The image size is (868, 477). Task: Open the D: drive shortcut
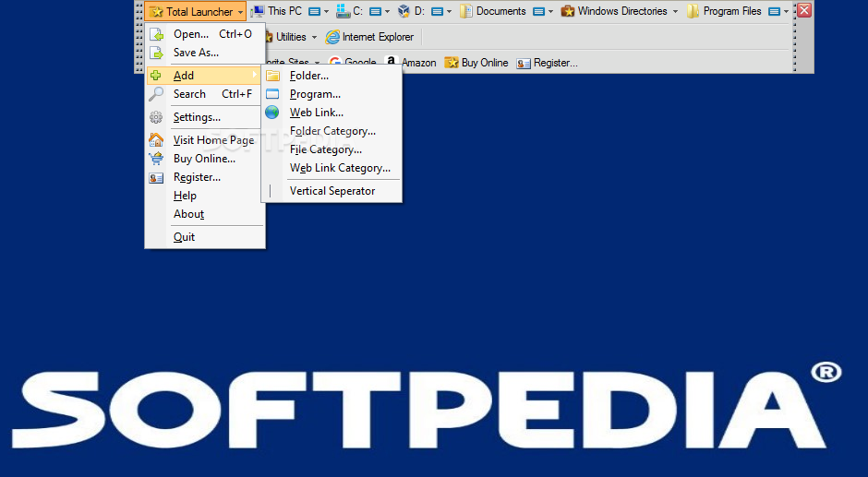point(411,11)
